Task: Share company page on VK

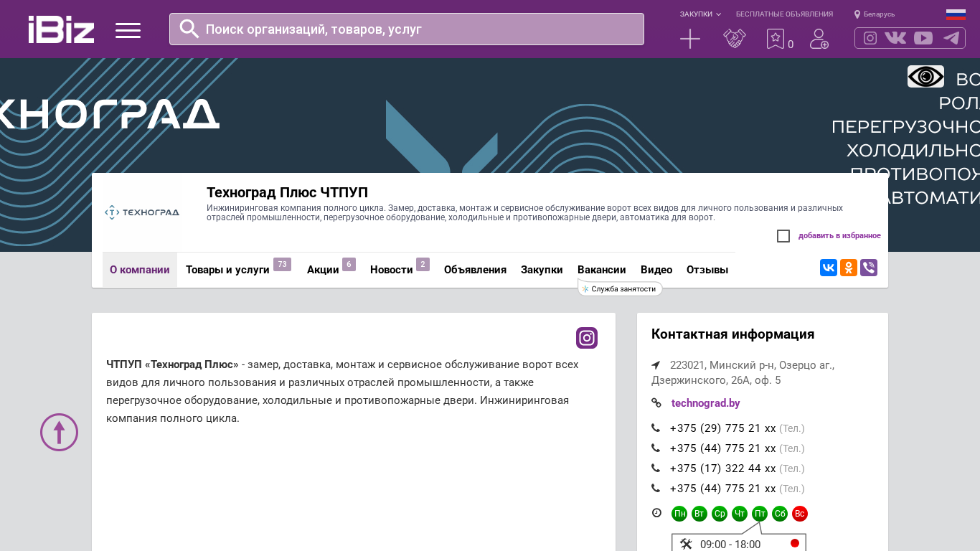Action: coord(829,268)
